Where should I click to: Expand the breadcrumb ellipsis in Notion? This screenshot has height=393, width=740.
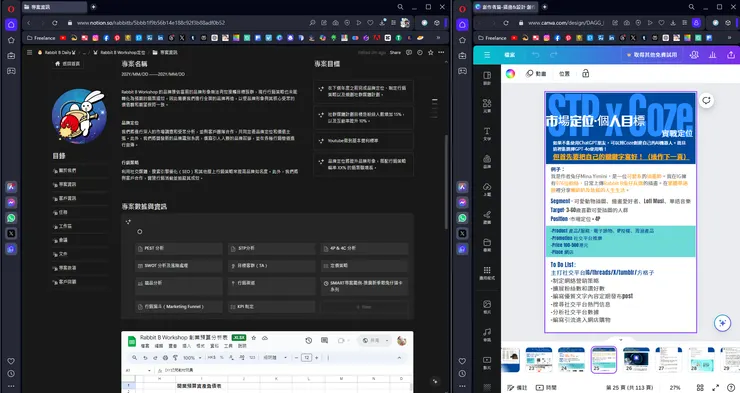click(x=84, y=52)
